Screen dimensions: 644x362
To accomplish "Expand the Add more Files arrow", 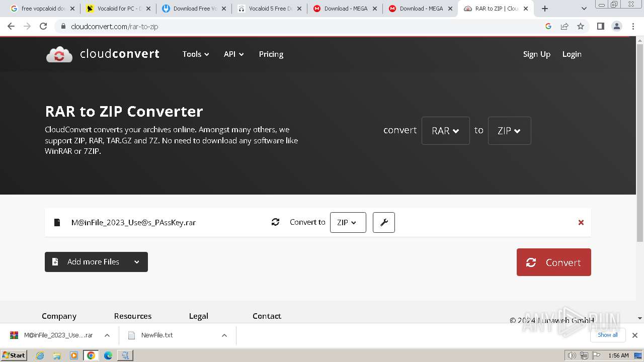I will (136, 262).
